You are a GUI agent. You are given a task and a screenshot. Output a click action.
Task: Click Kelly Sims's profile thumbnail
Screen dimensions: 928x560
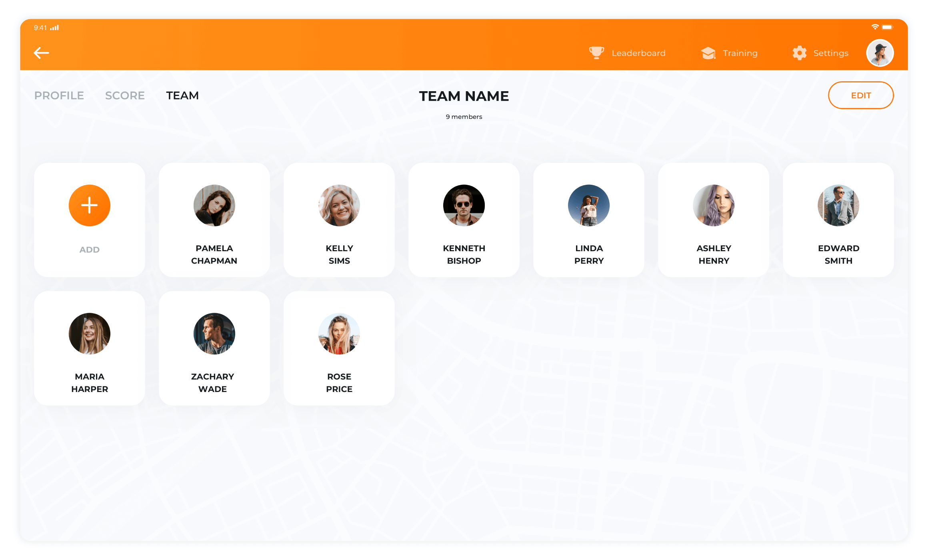click(339, 206)
